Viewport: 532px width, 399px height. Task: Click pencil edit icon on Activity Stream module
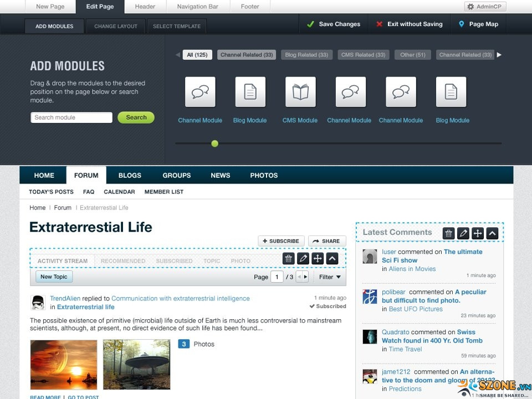click(x=303, y=259)
